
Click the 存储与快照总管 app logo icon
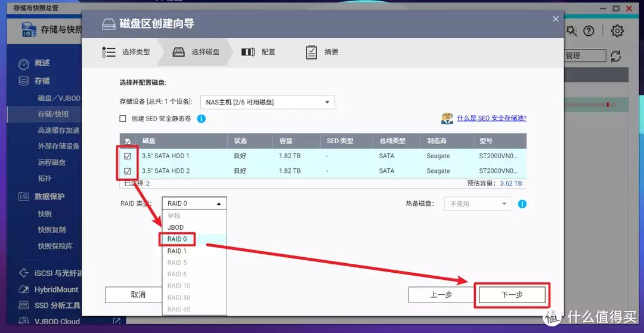click(29, 30)
